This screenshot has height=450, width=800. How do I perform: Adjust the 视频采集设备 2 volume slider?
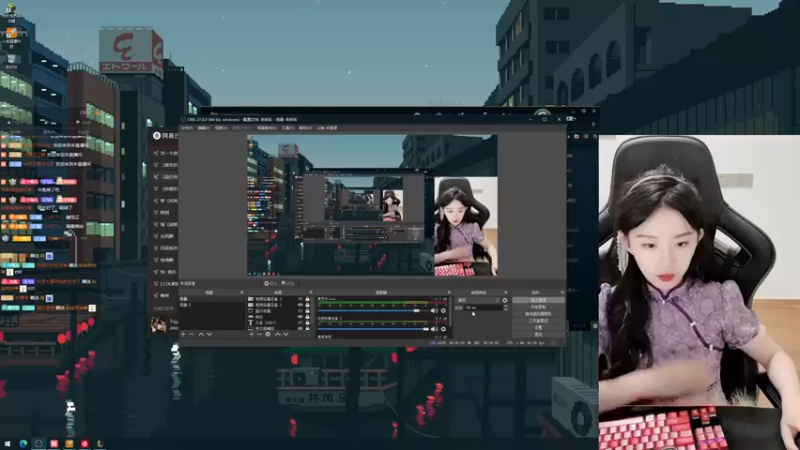[x=373, y=329]
